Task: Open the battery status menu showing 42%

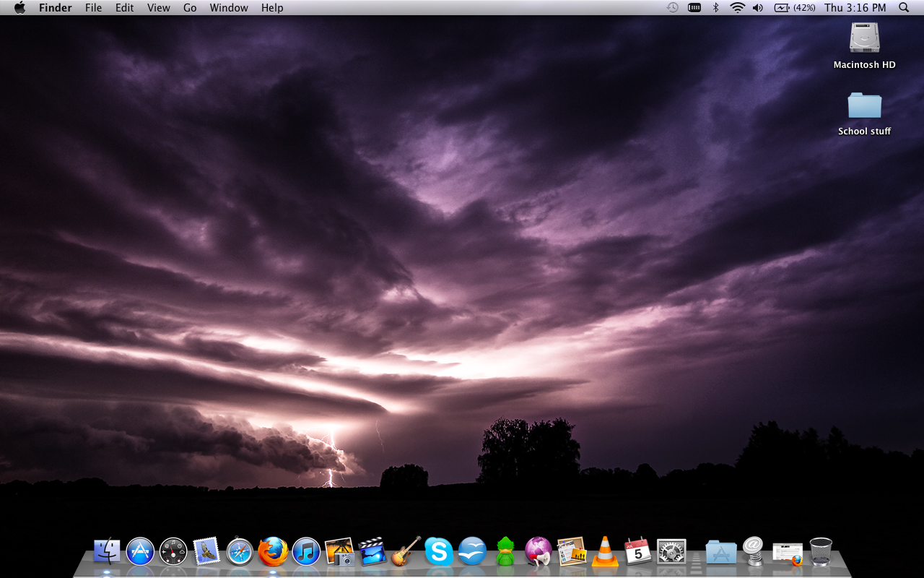Action: [795, 8]
